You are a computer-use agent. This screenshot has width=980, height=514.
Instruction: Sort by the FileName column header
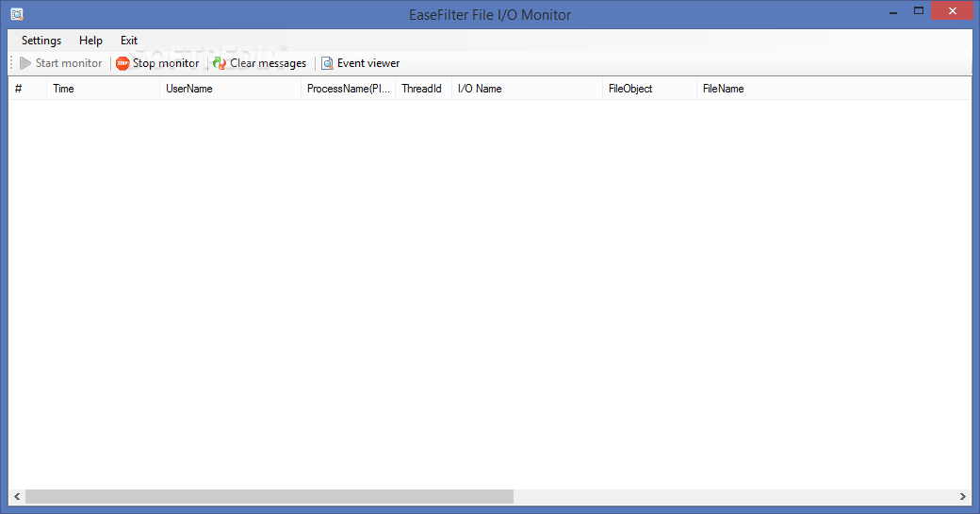tap(834, 89)
